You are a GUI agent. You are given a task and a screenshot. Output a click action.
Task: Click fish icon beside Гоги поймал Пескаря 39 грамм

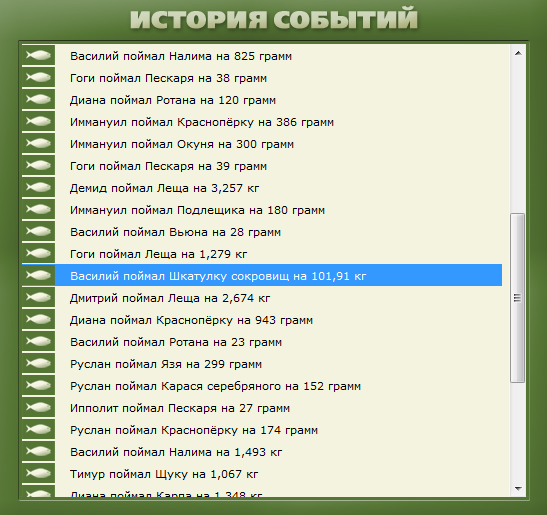tap(38, 165)
